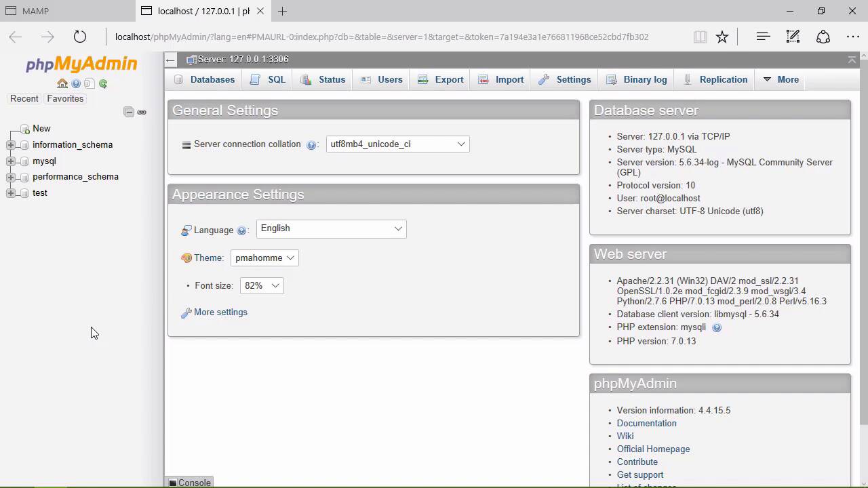Viewport: 868px width, 488px height.
Task: Open the documentation pages icon in the navigation panel
Action: point(89,83)
